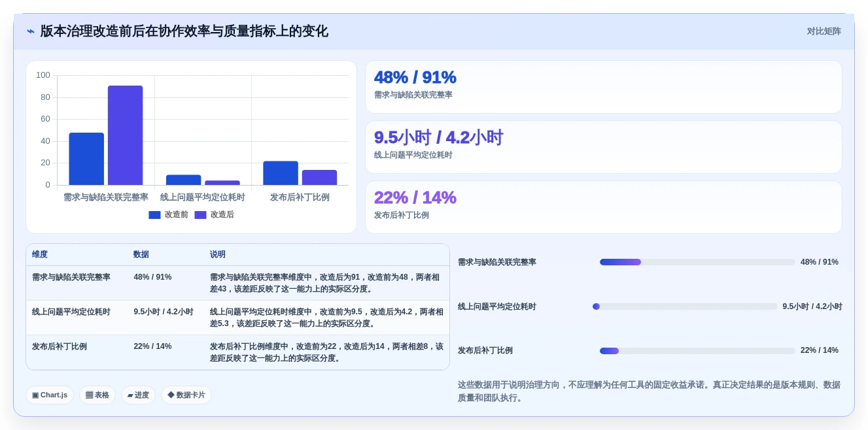
Task: Click the 改造前 bar for 线上问题平均定位耗时
Action: click(183, 180)
